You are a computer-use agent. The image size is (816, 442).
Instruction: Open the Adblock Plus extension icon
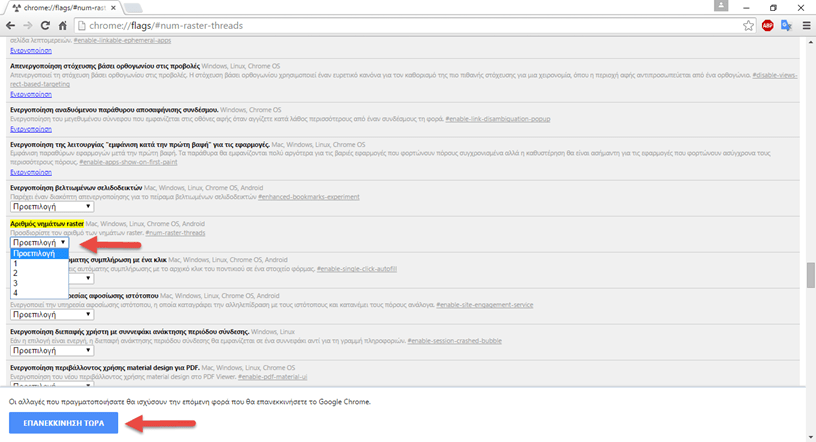pos(768,26)
